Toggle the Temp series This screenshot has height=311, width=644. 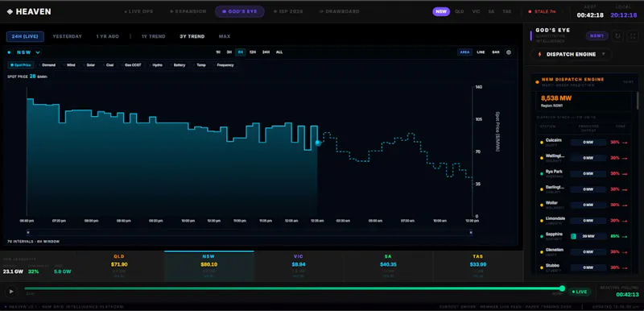coord(200,65)
